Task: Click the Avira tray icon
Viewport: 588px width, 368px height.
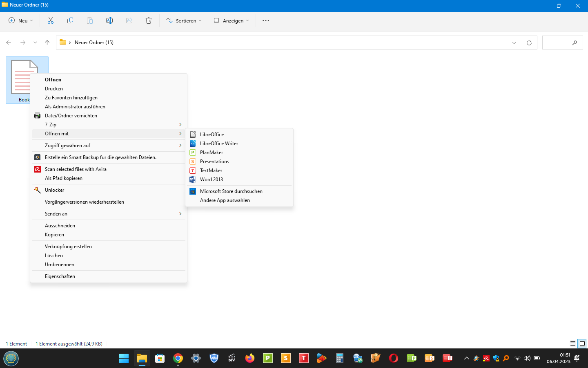Action: click(486, 358)
